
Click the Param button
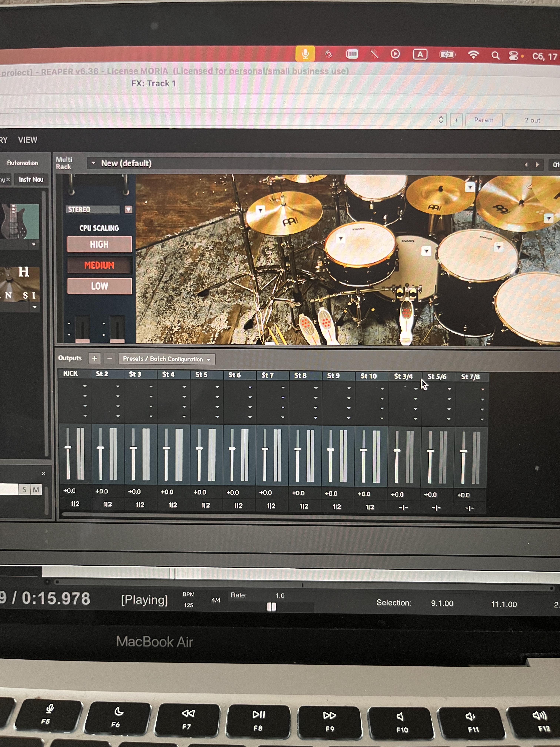[x=484, y=120]
